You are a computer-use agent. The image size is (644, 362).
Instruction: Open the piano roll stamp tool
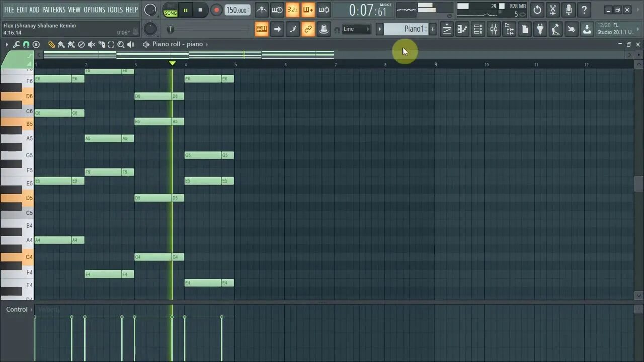click(36, 45)
